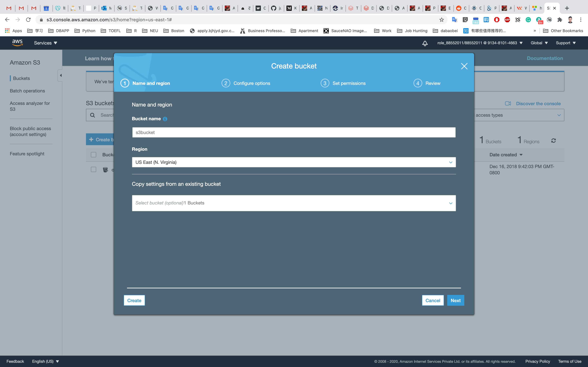Check the select-all checkbox in bucket list header
Screen dimensions: 588x367
tap(94, 154)
